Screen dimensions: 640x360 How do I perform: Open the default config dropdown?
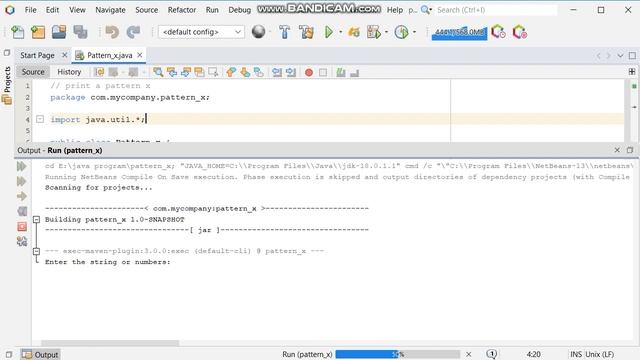[201, 32]
